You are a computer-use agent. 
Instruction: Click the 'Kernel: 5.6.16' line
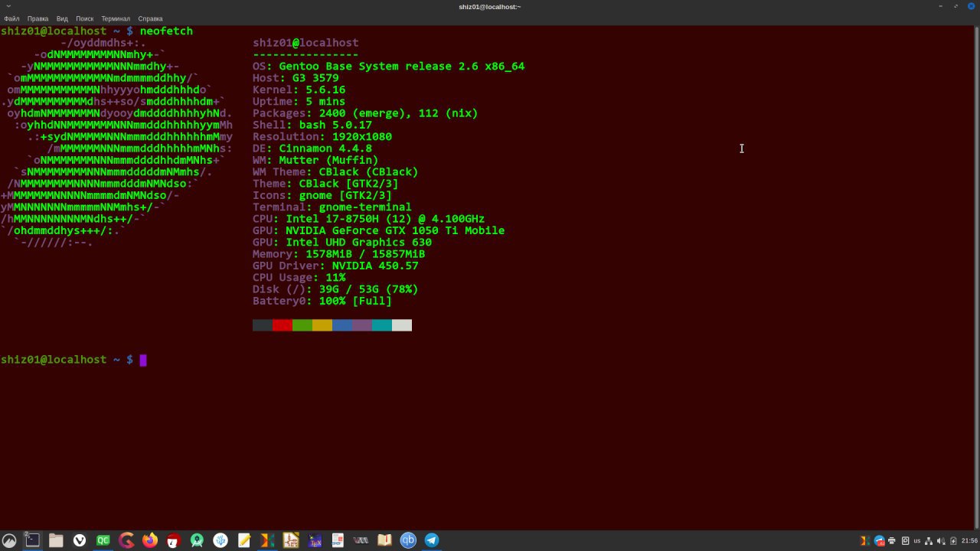pyautogui.click(x=299, y=90)
